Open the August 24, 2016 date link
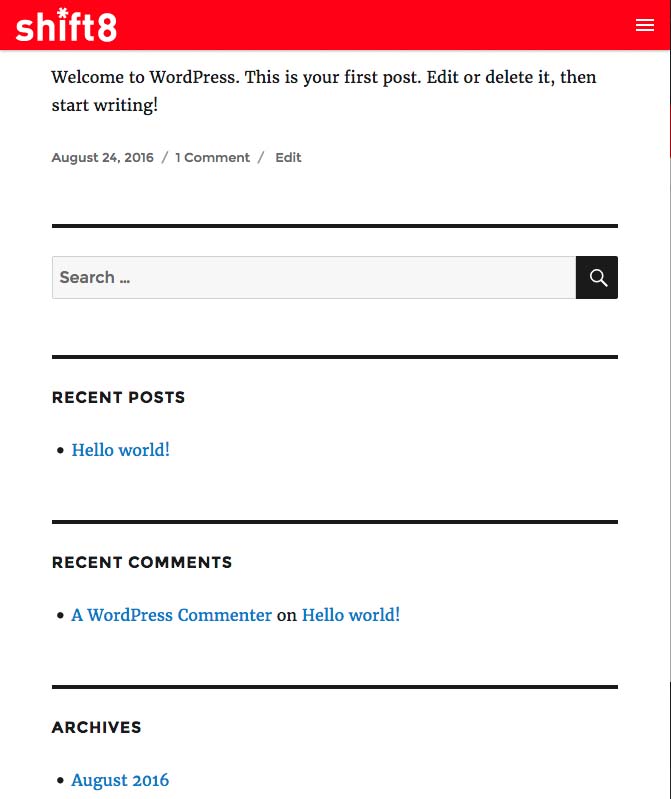The width and height of the screenshot is (671, 799). coord(102,157)
